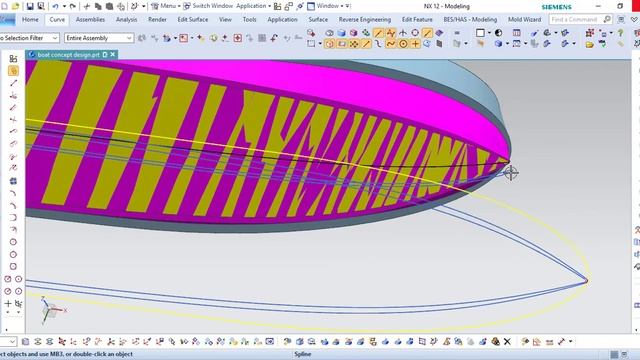The height and width of the screenshot is (360, 640).
Task: Open the Render ribbon tab
Action: coord(157,19)
